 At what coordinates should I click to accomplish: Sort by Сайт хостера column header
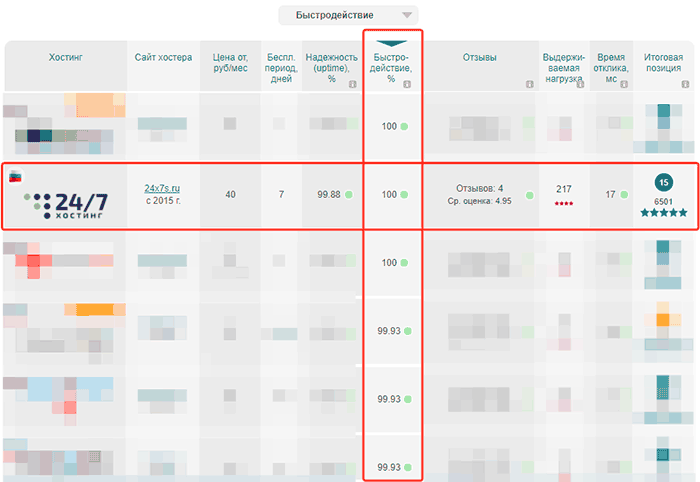[163, 58]
